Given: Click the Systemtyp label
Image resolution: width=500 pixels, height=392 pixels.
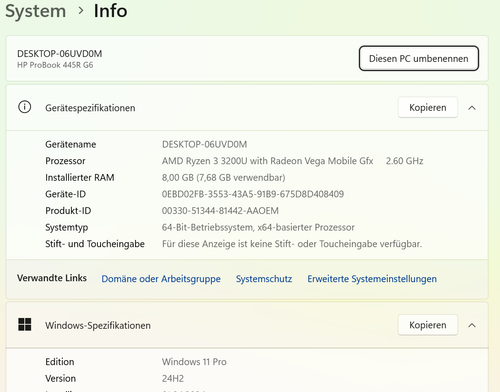Looking at the screenshot, I should 67,227.
